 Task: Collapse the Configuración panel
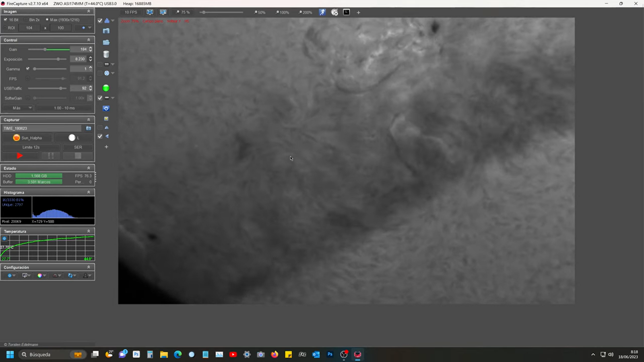coord(89,267)
